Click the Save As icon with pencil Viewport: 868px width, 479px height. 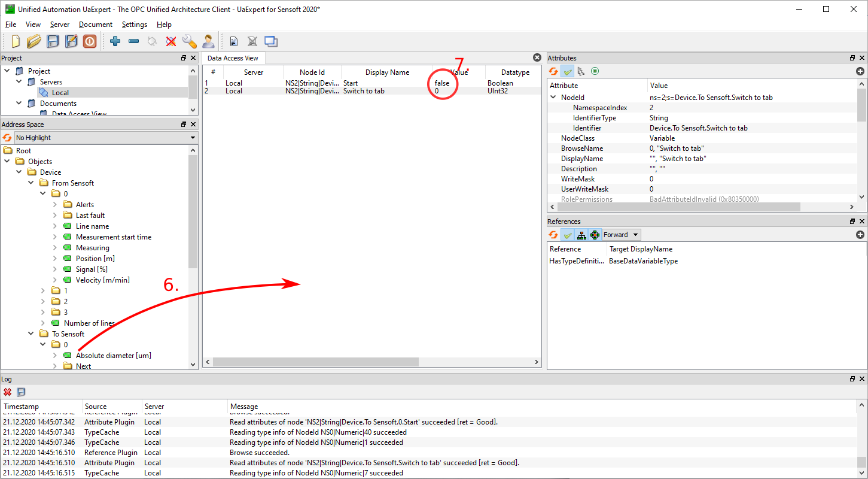click(x=71, y=41)
